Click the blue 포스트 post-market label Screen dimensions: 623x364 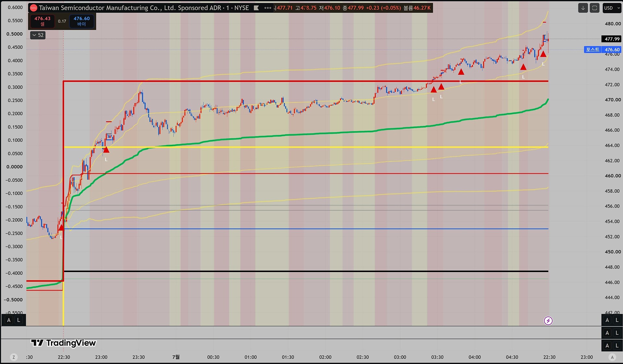pyautogui.click(x=592, y=50)
